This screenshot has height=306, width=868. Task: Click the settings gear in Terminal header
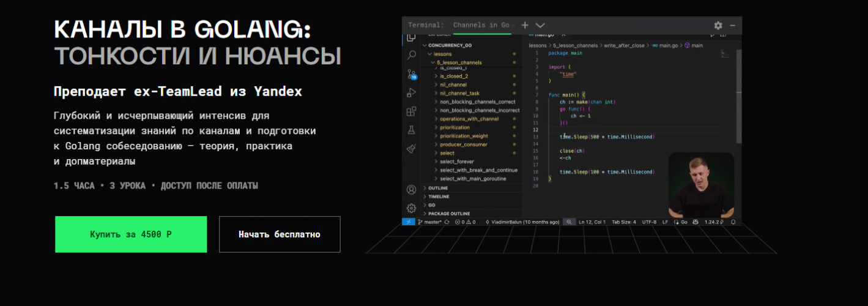(718, 26)
